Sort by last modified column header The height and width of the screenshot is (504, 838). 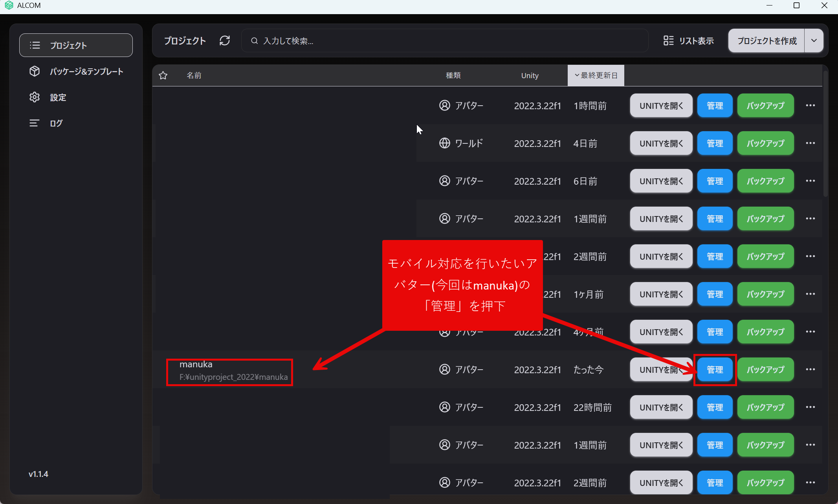point(596,75)
